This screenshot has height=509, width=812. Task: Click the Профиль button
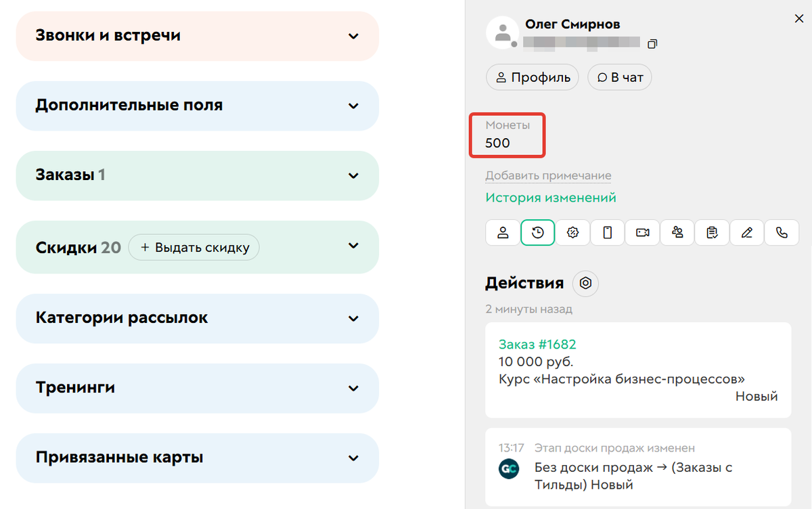tap(532, 76)
